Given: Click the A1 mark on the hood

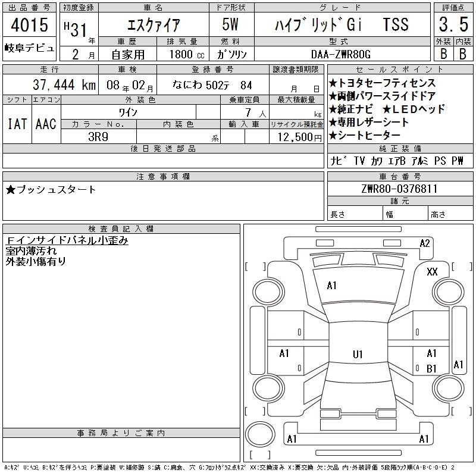Looking at the screenshot, I should point(331,286).
